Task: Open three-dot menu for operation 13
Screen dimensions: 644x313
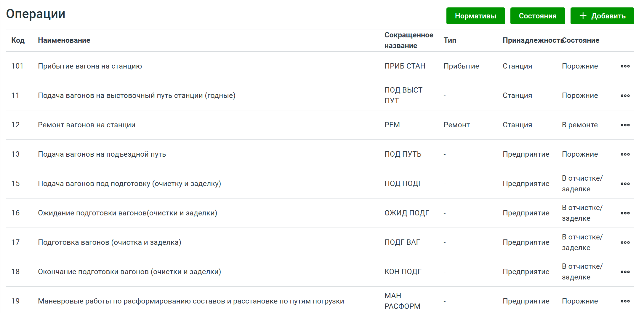Action: (x=625, y=154)
